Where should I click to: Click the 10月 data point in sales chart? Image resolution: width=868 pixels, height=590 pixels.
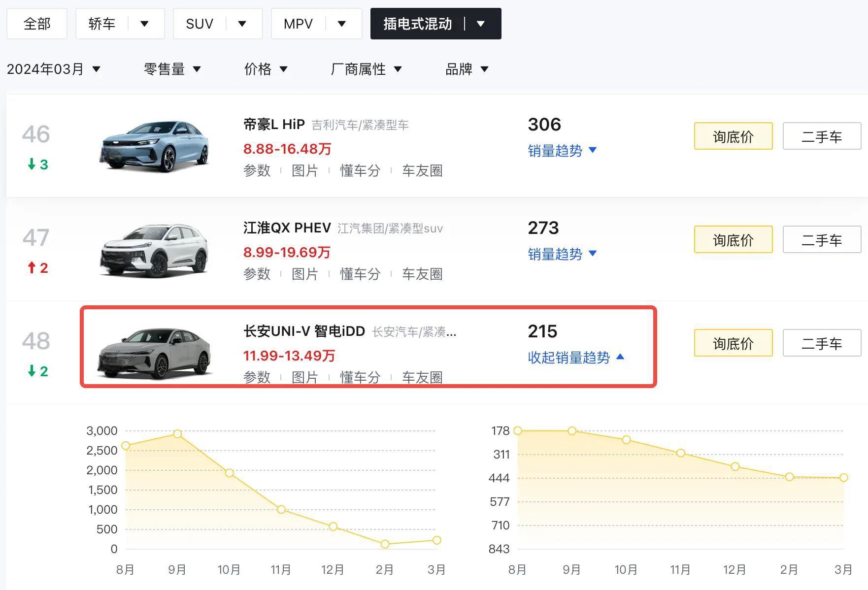point(229,473)
